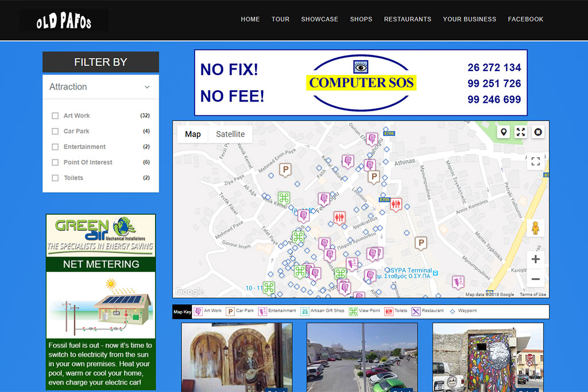Select the Toilets filter checkbox
The height and width of the screenshot is (392, 588).
(55, 178)
